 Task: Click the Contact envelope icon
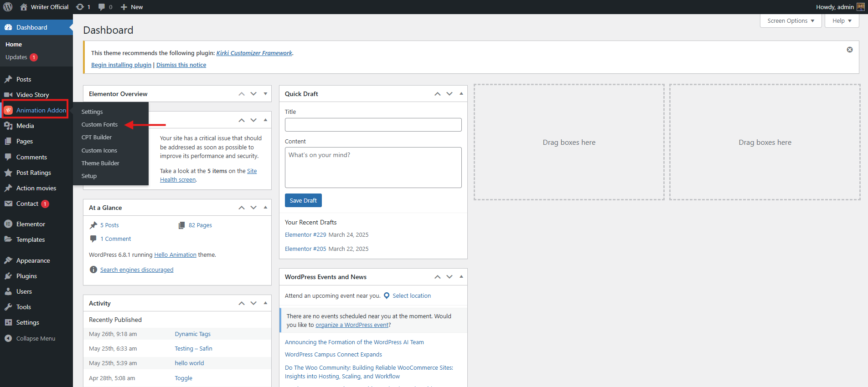click(8, 204)
